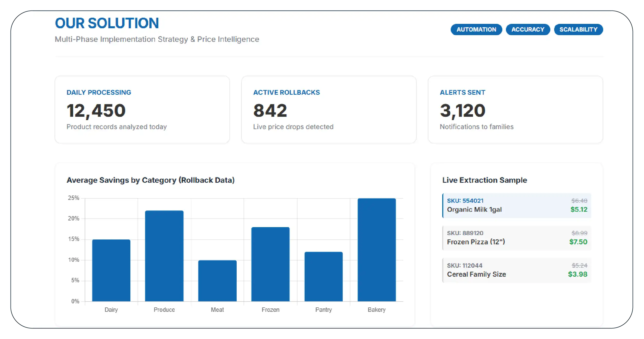Click the Live Extraction Sample title
644x339 pixels.
[x=484, y=180]
